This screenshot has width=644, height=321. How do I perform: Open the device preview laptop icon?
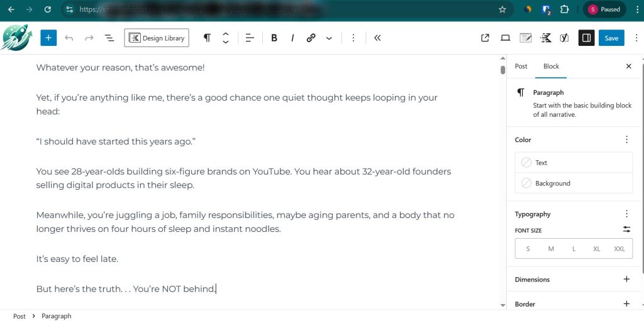(505, 38)
